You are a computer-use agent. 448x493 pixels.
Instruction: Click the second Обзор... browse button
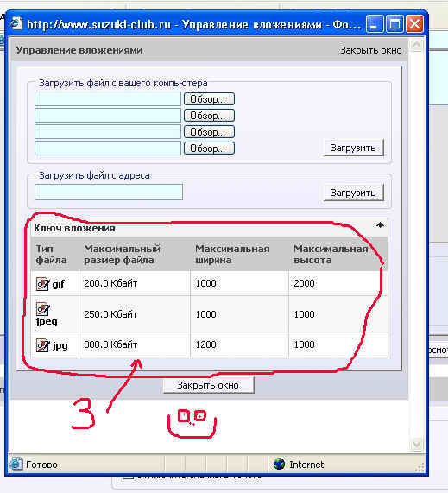coord(209,116)
